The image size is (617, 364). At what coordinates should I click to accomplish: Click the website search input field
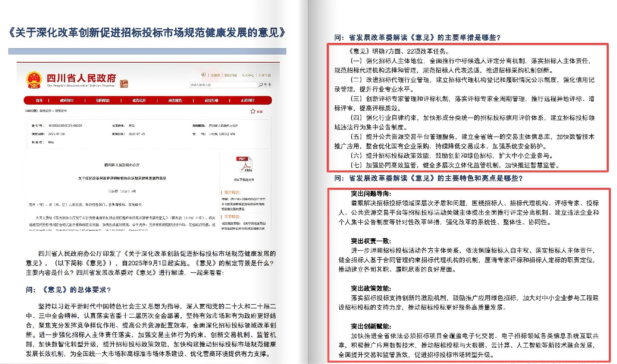point(223,85)
